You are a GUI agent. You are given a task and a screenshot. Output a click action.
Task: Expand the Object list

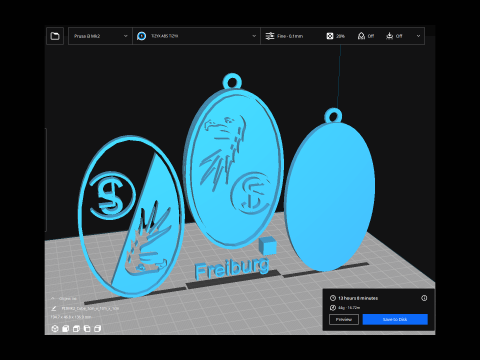(64, 298)
